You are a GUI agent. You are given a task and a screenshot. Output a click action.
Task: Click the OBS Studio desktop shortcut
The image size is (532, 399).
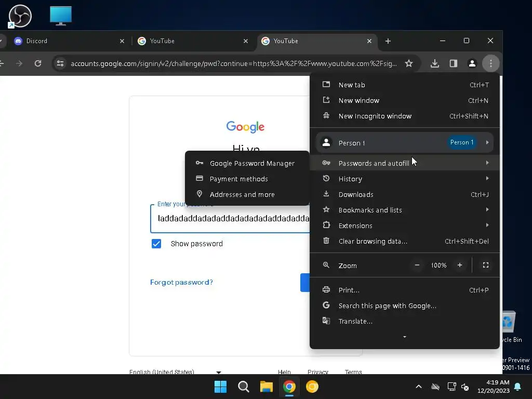20,16
